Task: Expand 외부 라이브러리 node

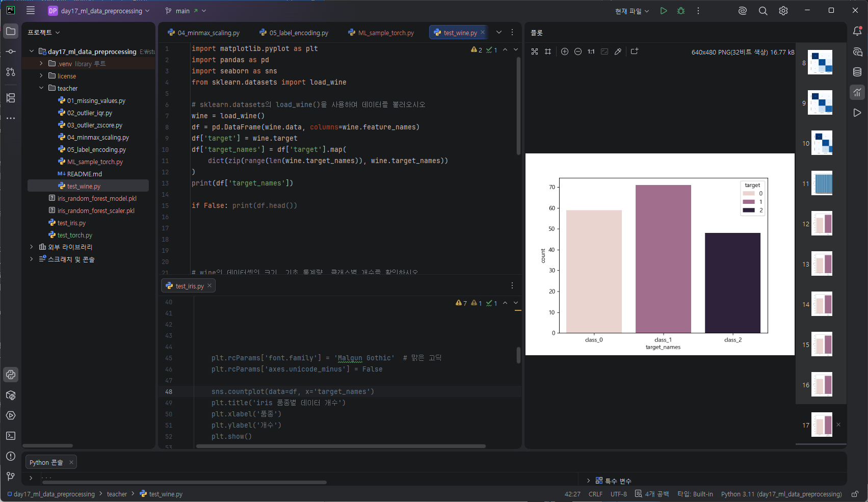Action: tap(32, 247)
